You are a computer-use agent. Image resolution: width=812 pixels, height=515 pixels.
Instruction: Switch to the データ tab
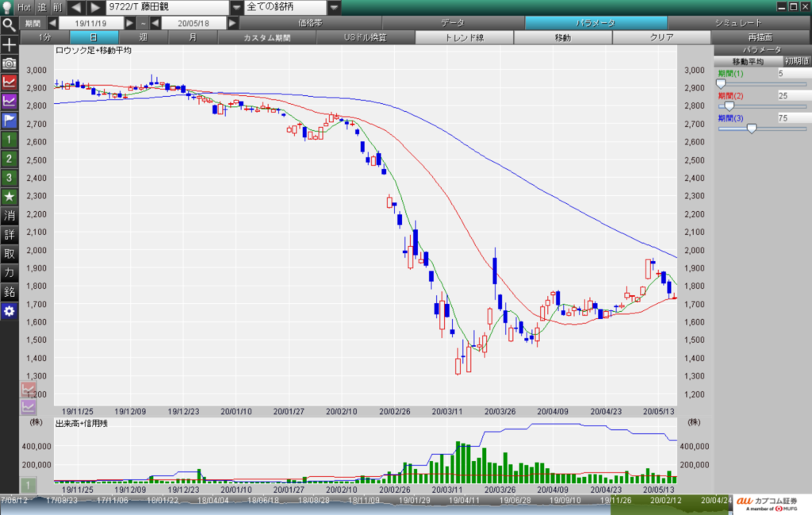coord(452,23)
